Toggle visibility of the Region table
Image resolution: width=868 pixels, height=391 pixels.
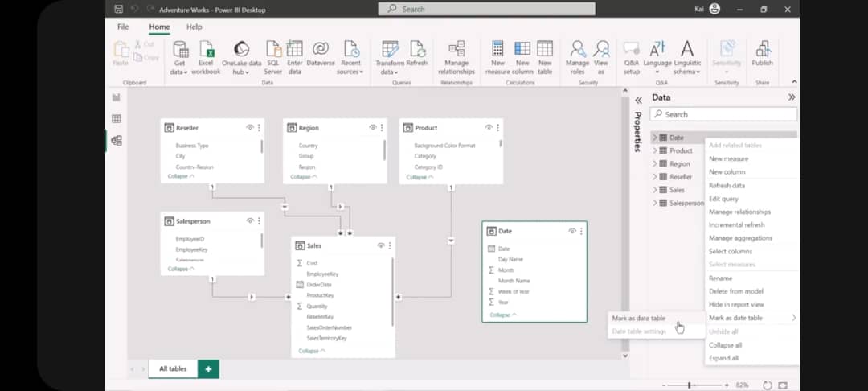[x=373, y=127]
